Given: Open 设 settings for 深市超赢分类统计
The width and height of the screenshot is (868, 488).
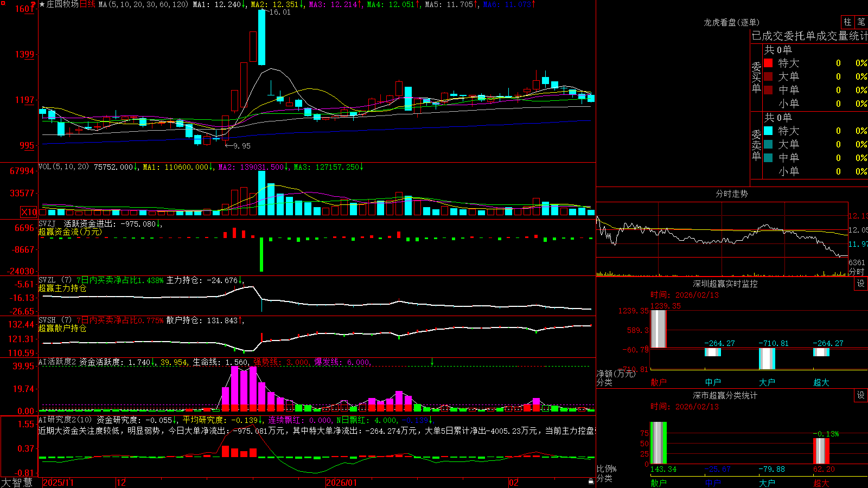Looking at the screenshot, I should [x=861, y=395].
